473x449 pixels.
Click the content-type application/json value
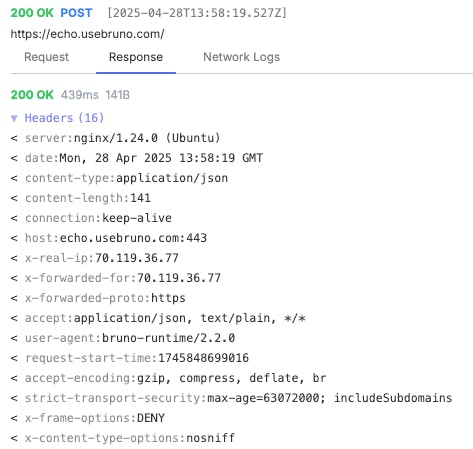tap(172, 178)
